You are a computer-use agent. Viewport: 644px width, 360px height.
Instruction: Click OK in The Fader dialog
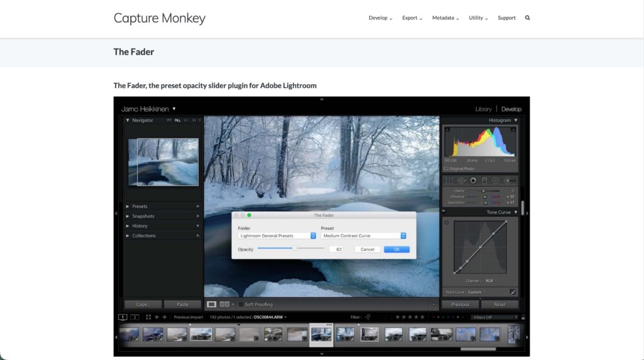(x=397, y=249)
